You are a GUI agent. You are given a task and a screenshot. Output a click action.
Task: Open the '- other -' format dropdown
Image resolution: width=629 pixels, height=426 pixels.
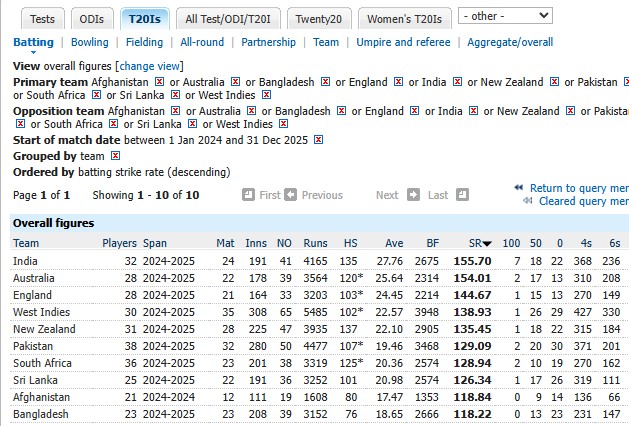pos(505,16)
